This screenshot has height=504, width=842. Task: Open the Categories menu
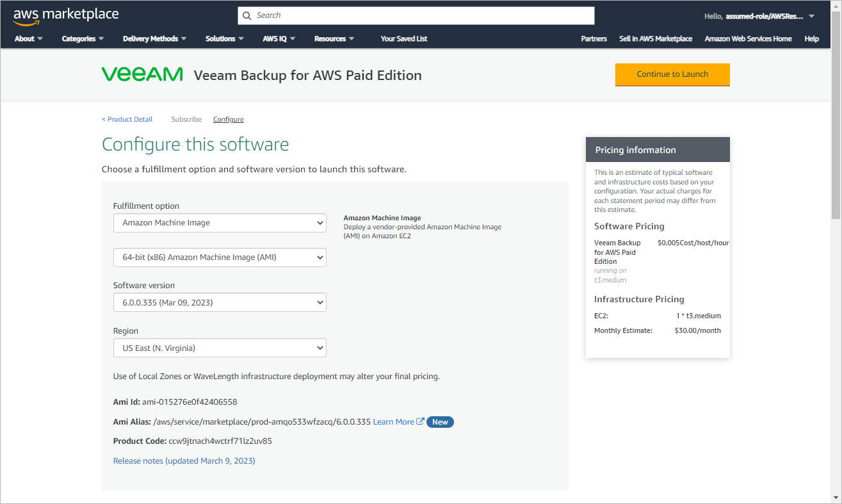83,38
